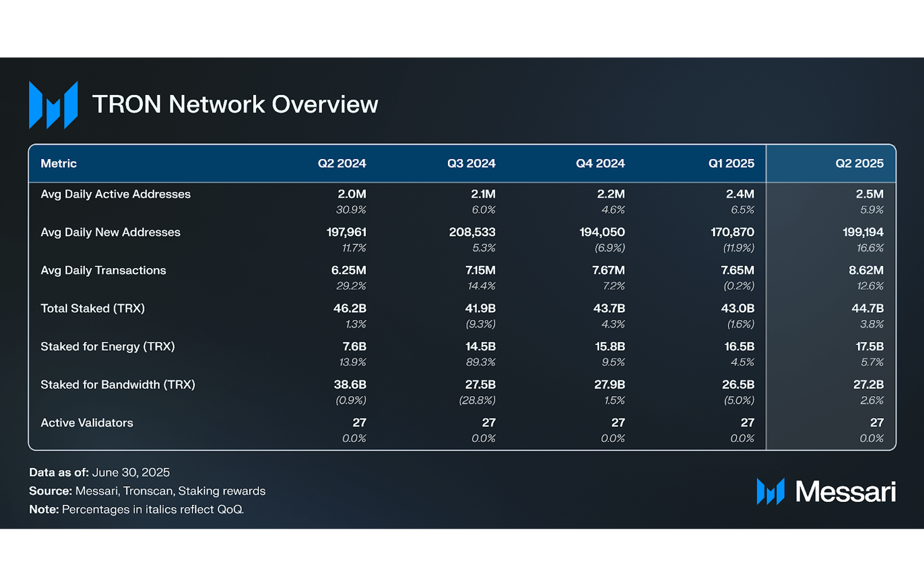Click the 6.25M daily transactions value
This screenshot has height=586, width=924.
(x=349, y=270)
